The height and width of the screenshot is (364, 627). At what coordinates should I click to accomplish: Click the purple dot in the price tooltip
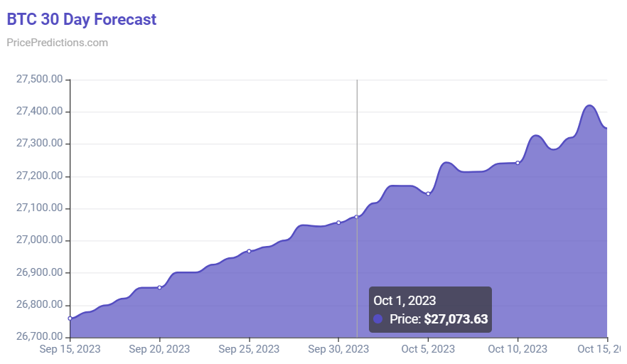click(x=378, y=319)
